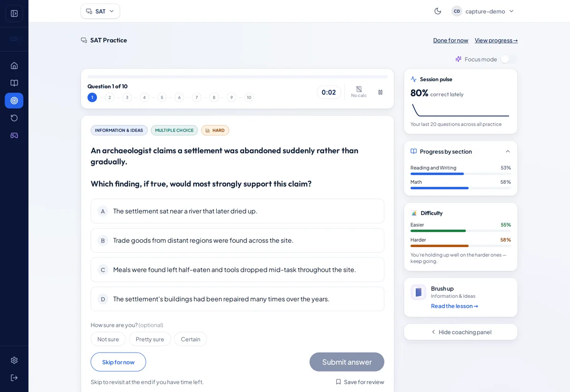The height and width of the screenshot is (392, 570).
Task: Click the Question 1 of 10 label
Action: (x=107, y=86)
